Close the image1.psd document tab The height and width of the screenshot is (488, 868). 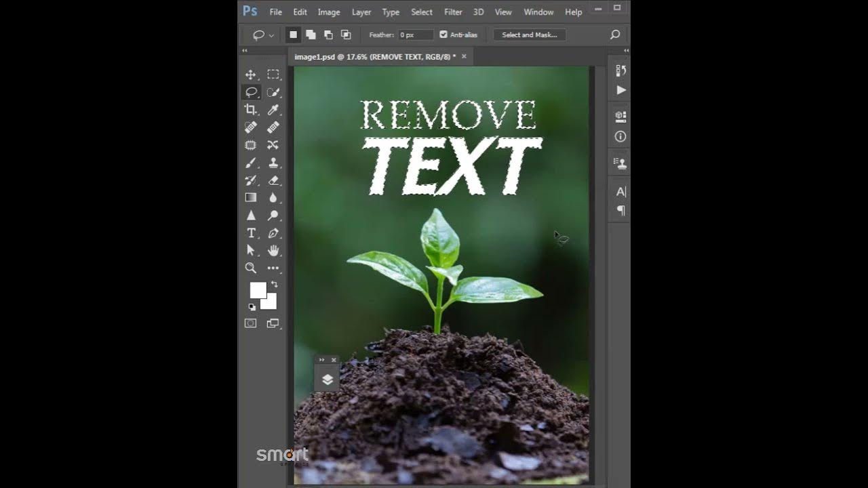(465, 57)
